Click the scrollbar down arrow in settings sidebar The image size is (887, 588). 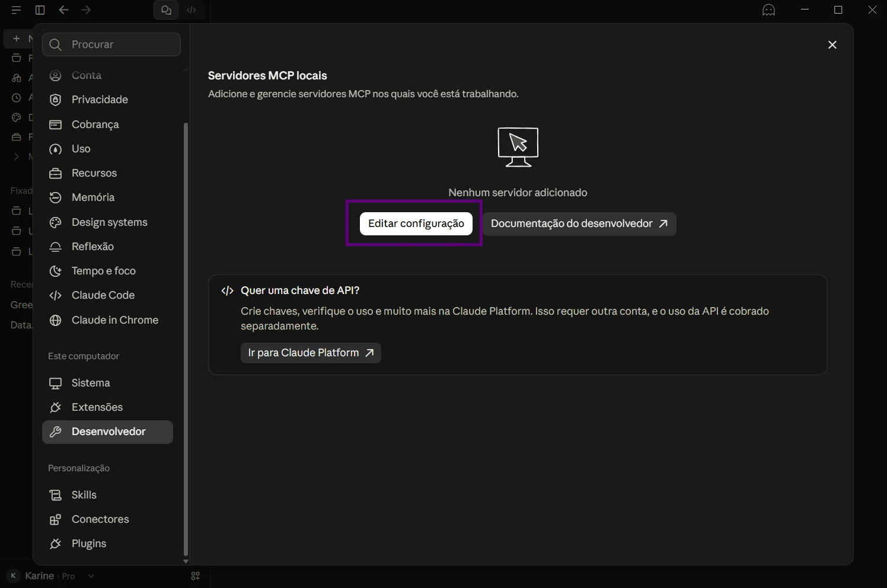point(186,561)
